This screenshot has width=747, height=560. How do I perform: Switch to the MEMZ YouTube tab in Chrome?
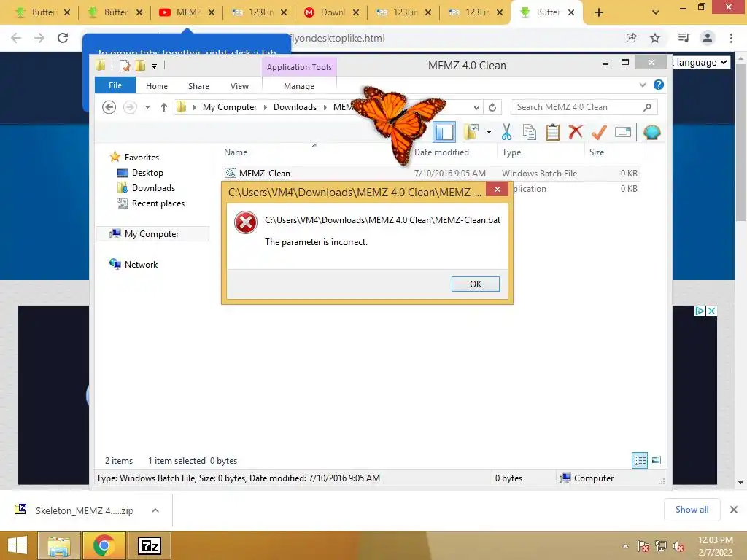click(x=188, y=12)
